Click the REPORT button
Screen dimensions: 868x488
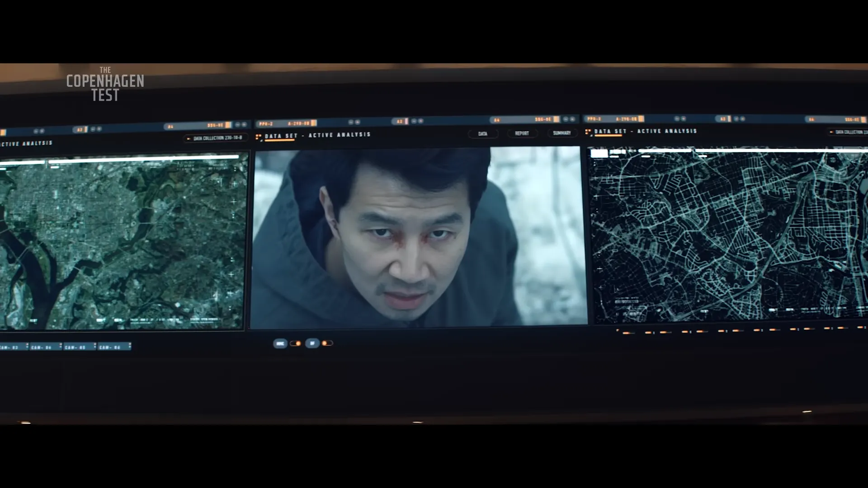click(x=522, y=134)
